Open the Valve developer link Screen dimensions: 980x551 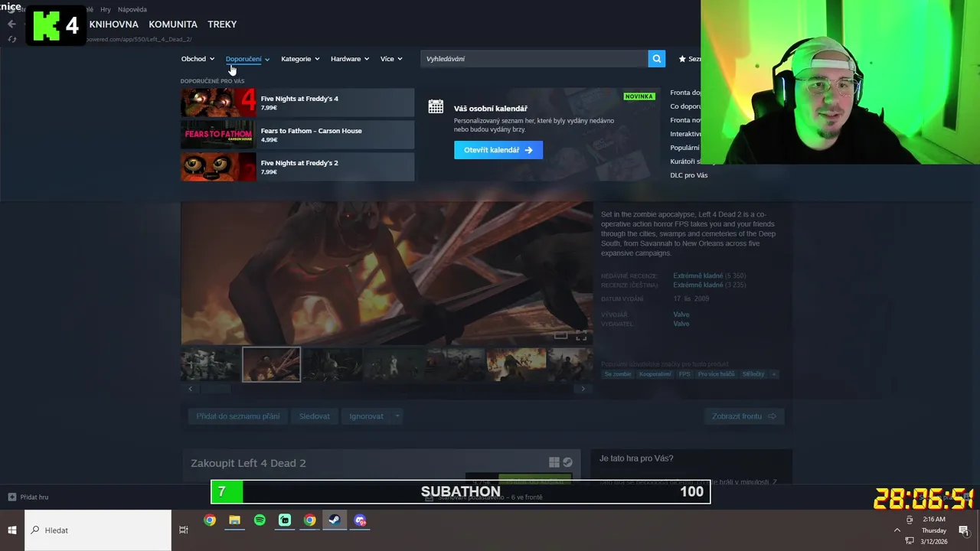pyautogui.click(x=681, y=315)
